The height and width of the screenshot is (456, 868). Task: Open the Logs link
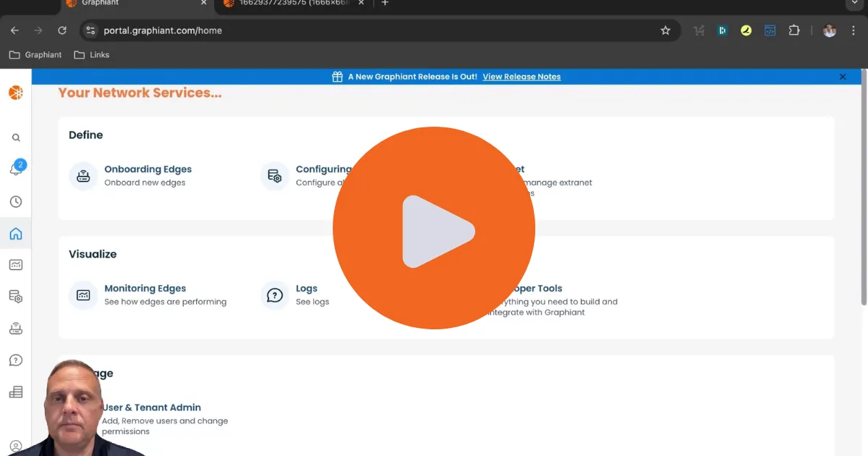307,289
